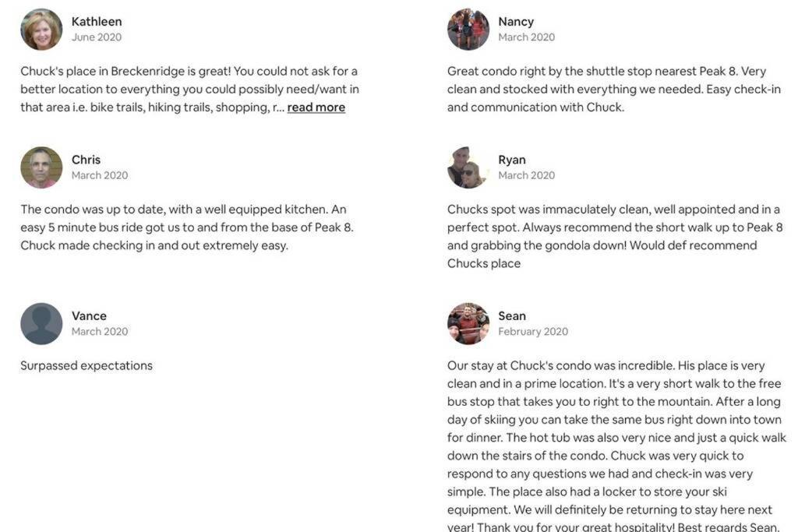Select the reviewer name Ryan
The height and width of the screenshot is (532, 798).
[512, 160]
